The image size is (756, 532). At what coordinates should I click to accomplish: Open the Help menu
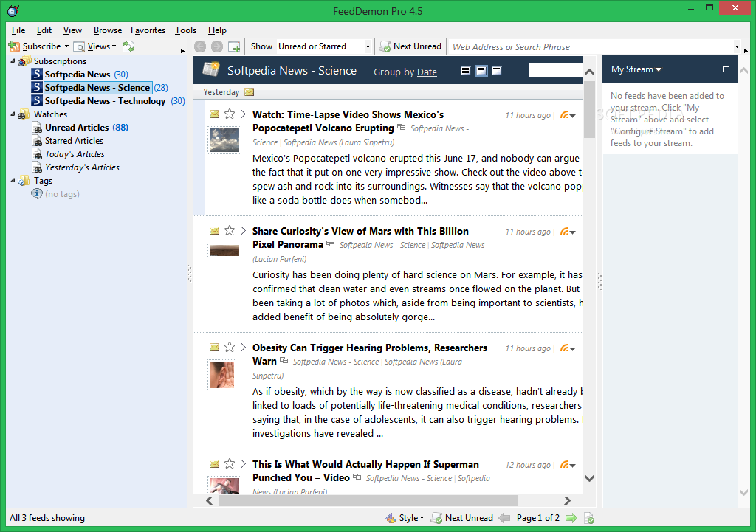coord(217,30)
